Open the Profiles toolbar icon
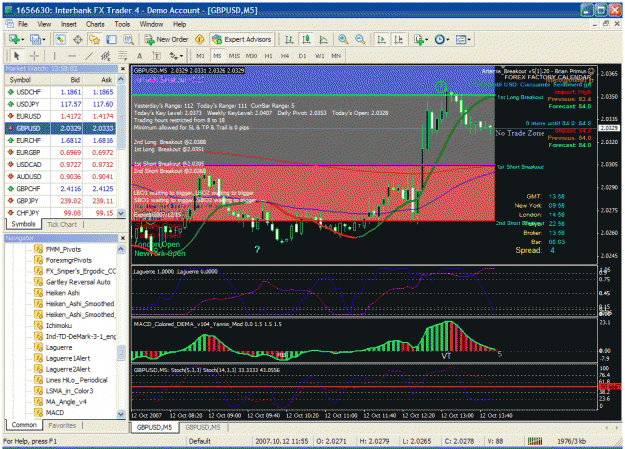This screenshot has height=449, width=625. 35,39
